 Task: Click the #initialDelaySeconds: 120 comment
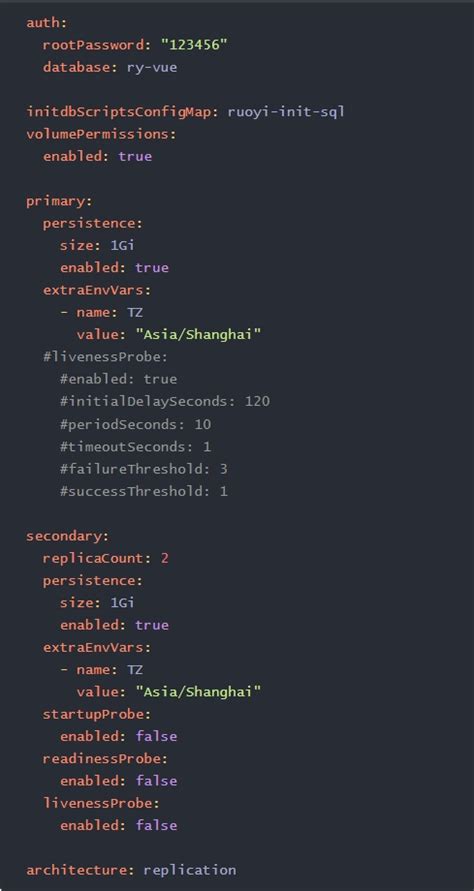pos(165,402)
